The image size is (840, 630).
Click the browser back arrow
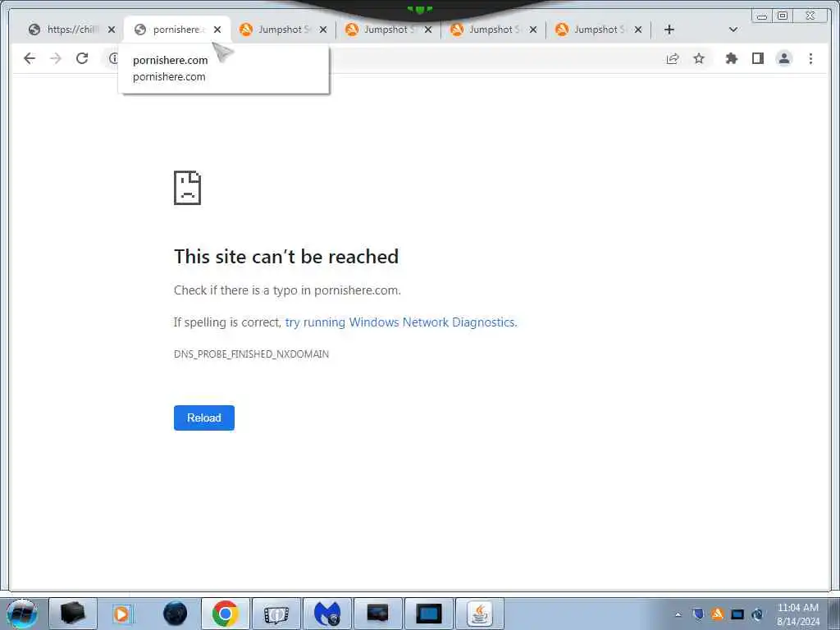coord(30,58)
